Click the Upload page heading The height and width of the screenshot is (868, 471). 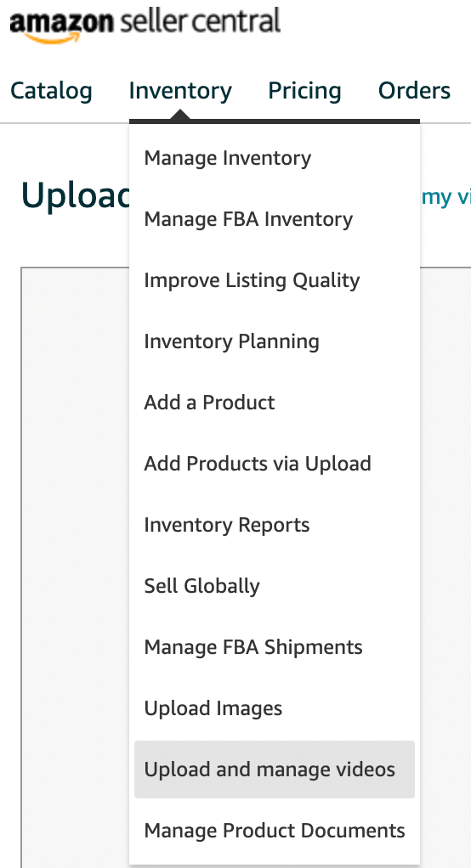[x=75, y=194]
